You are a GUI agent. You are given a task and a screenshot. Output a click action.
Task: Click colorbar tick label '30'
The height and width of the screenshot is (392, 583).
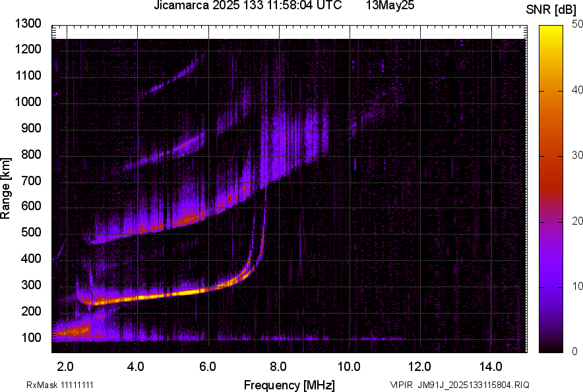tap(578, 155)
